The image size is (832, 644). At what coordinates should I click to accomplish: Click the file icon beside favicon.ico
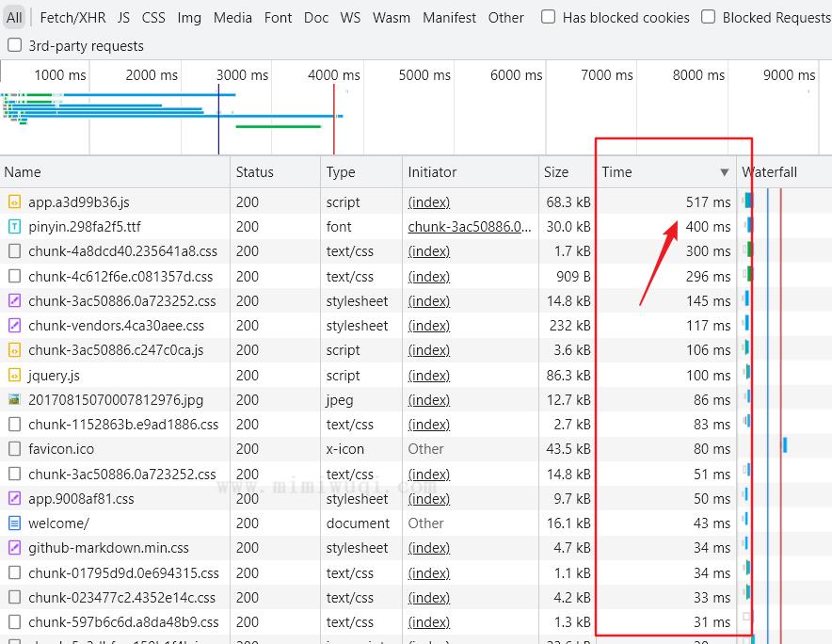pos(14,449)
